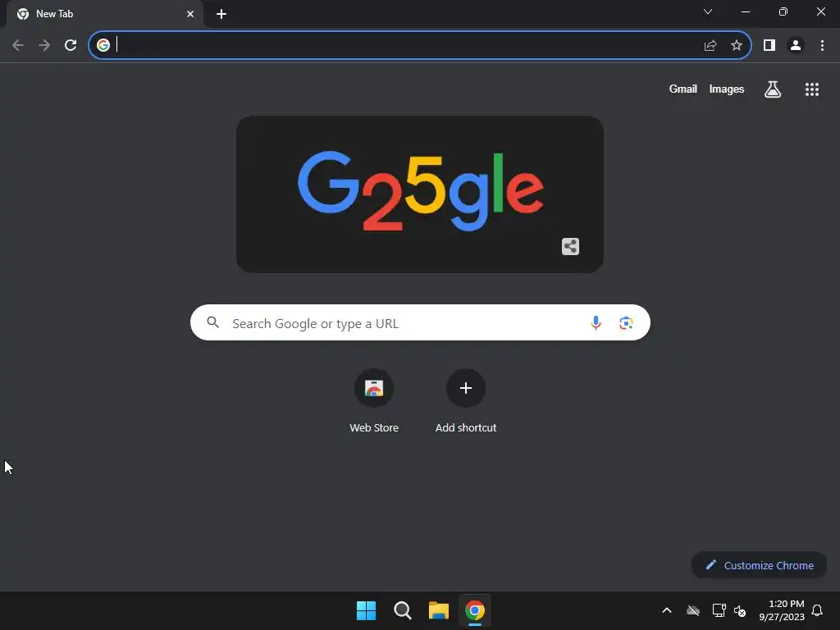The image size is (840, 630).
Task: Add a new shortcut tile
Action: [x=466, y=400]
